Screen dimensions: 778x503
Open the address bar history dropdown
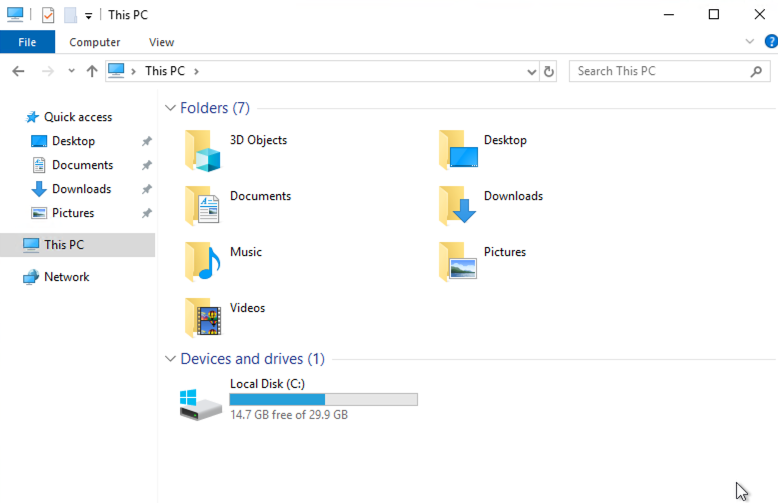(x=531, y=72)
